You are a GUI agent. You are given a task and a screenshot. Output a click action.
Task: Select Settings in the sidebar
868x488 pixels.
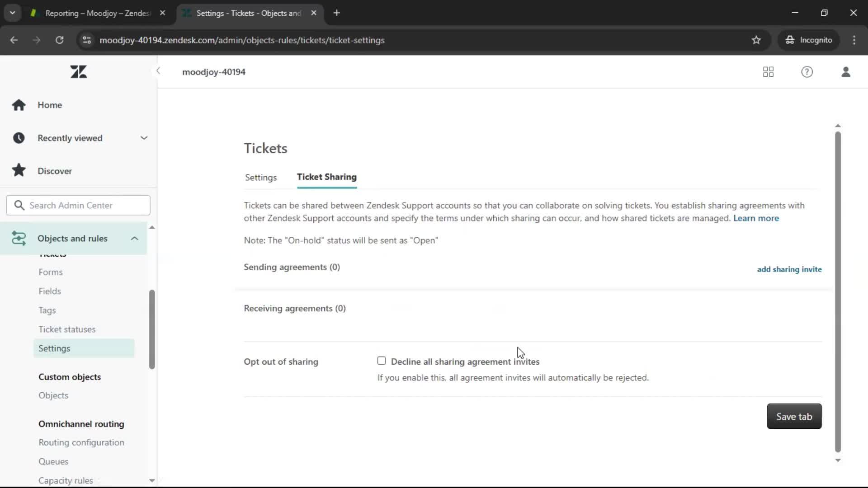(x=84, y=348)
